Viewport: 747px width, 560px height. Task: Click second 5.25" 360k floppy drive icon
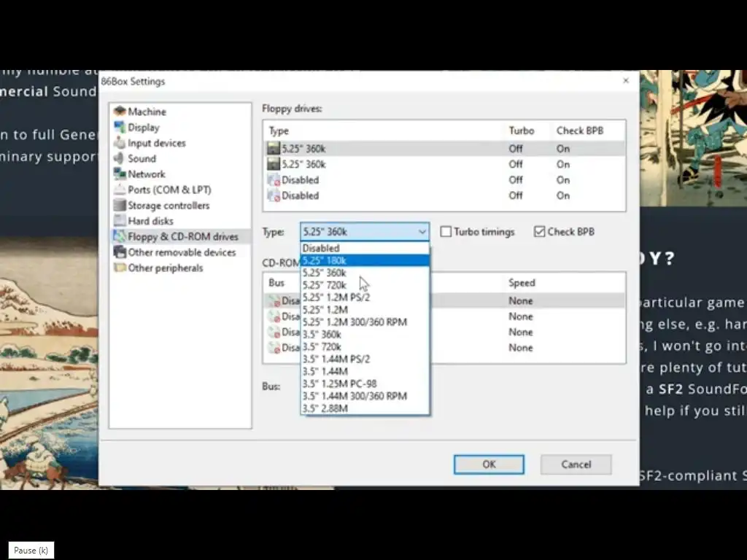[x=274, y=164]
